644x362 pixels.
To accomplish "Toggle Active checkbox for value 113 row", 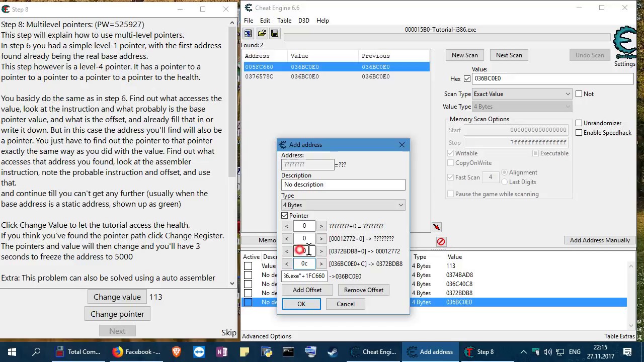I will 248,266.
